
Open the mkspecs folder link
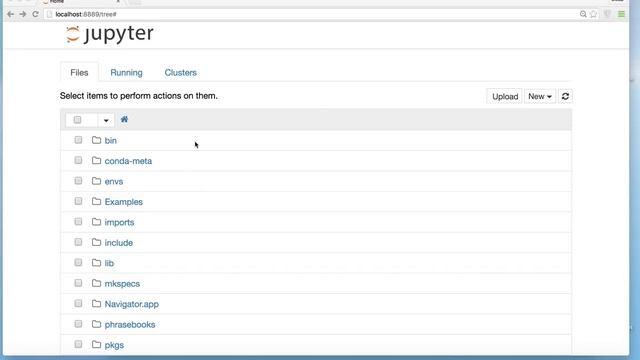tap(122, 283)
